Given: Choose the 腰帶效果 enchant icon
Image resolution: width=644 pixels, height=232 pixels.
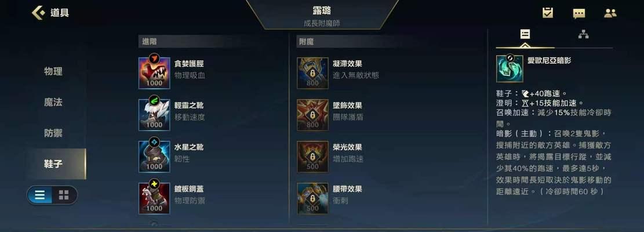Looking at the screenshot, I should coord(312,198).
